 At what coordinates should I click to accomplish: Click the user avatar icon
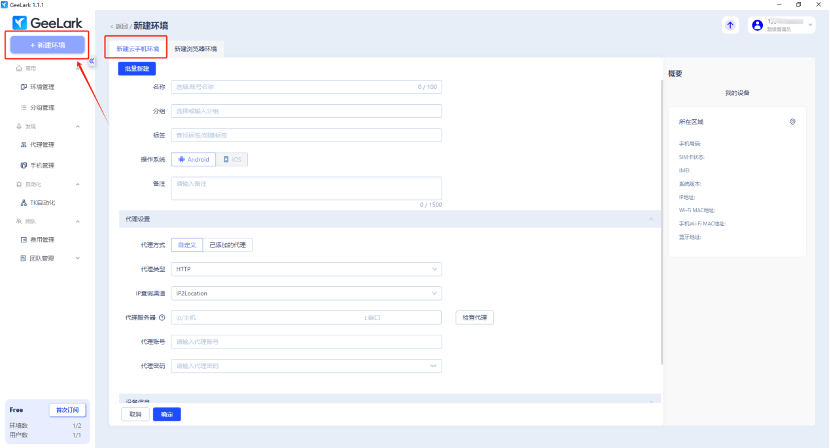757,25
